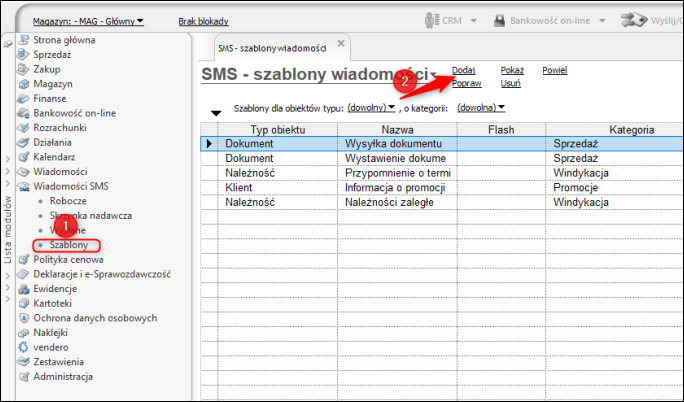Expand the Bankowość on-line toolbar dropdown arrow

click(602, 20)
